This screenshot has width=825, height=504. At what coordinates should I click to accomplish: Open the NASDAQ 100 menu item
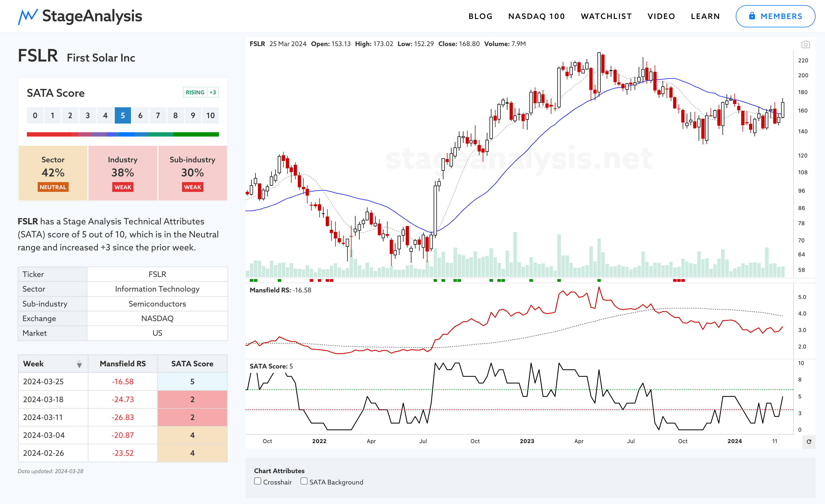tap(536, 16)
